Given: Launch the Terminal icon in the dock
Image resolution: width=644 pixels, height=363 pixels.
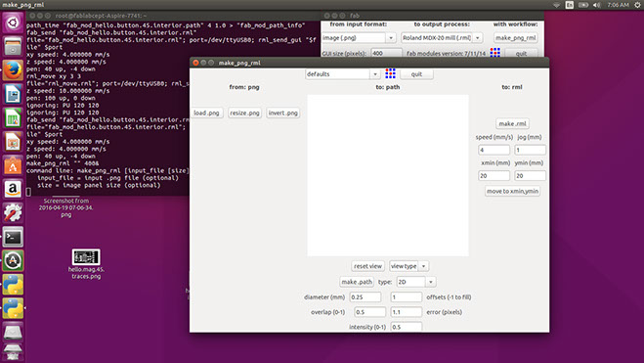Looking at the screenshot, I should 13,237.
